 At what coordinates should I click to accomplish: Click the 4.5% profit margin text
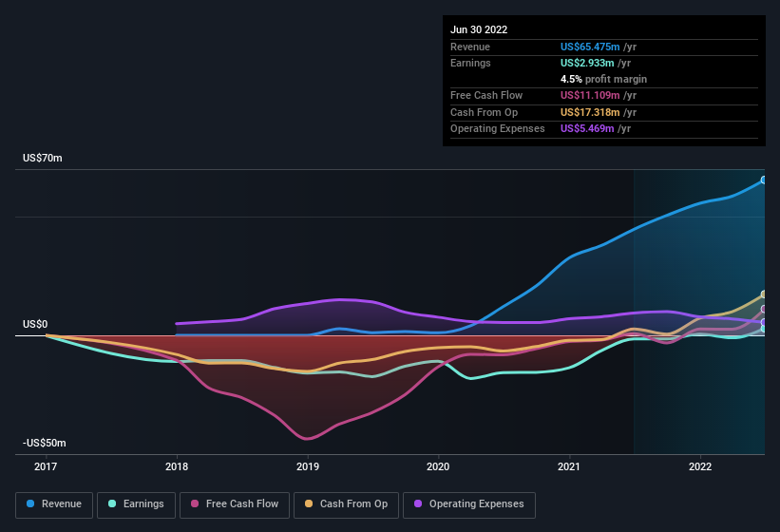603,79
